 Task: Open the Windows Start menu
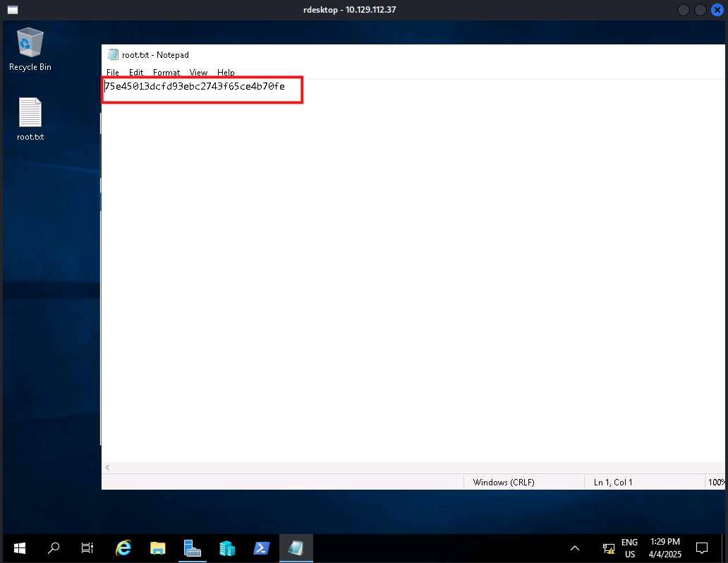(20, 549)
